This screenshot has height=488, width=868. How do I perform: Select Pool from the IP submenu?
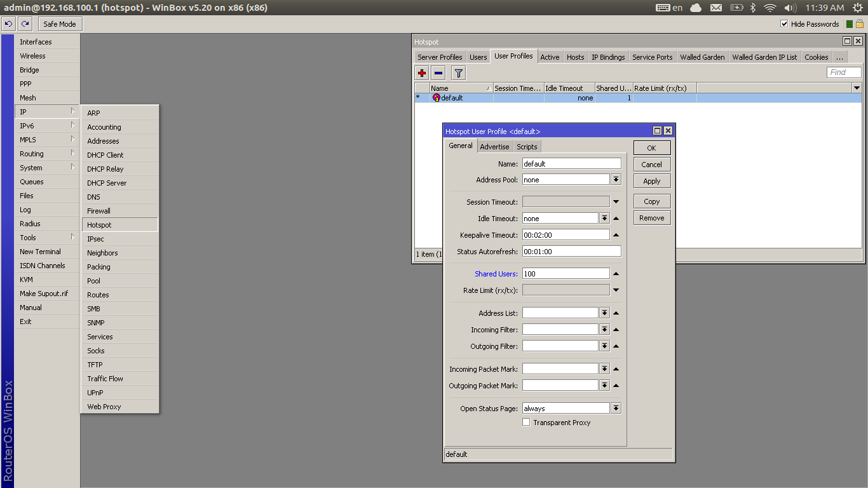120,281
